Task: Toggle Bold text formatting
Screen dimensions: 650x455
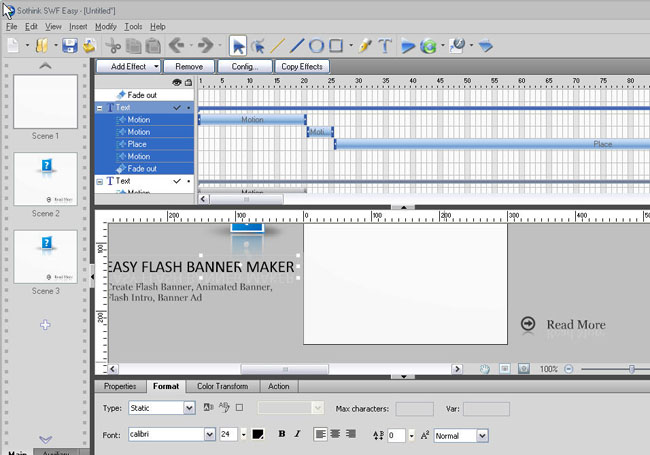Action: (282, 434)
